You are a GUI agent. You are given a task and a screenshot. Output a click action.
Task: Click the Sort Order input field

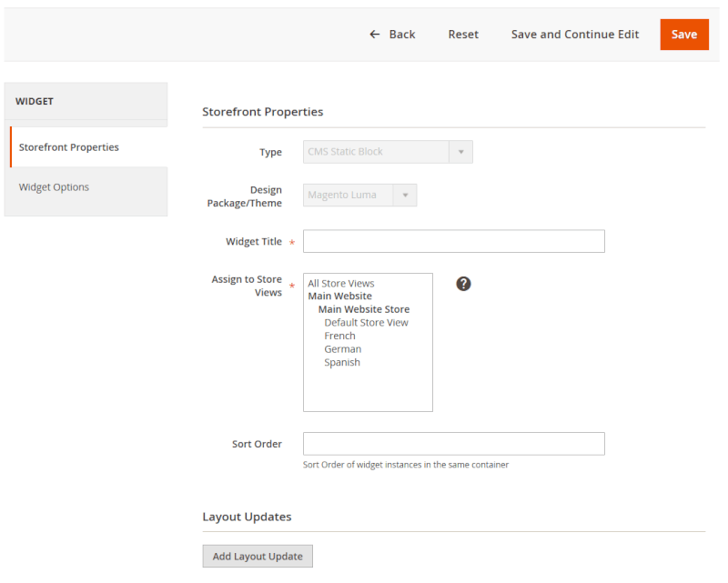453,443
